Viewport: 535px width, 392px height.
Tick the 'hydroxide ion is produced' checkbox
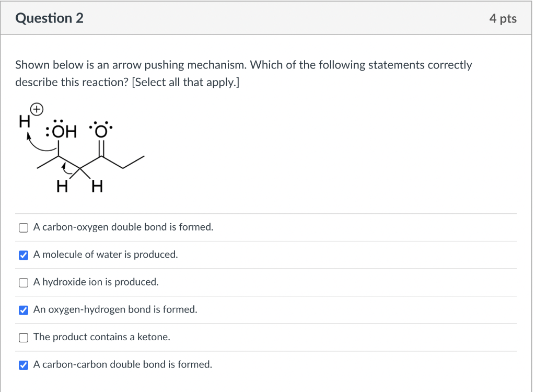pos(24,283)
